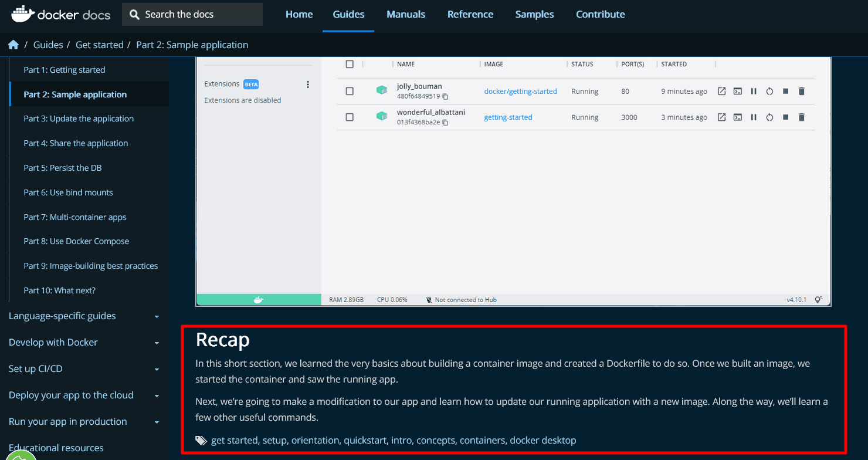Check the jolly_bouman row checkbox
The width and height of the screenshot is (868, 460).
pyautogui.click(x=350, y=91)
